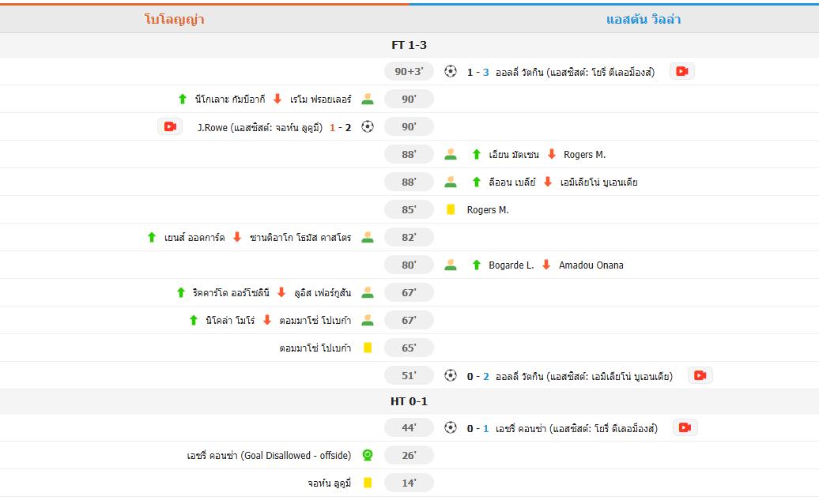Screen dimensions: 819x504
Task: Play video of J.Rowe's 1-2 goal
Action: click(x=169, y=126)
